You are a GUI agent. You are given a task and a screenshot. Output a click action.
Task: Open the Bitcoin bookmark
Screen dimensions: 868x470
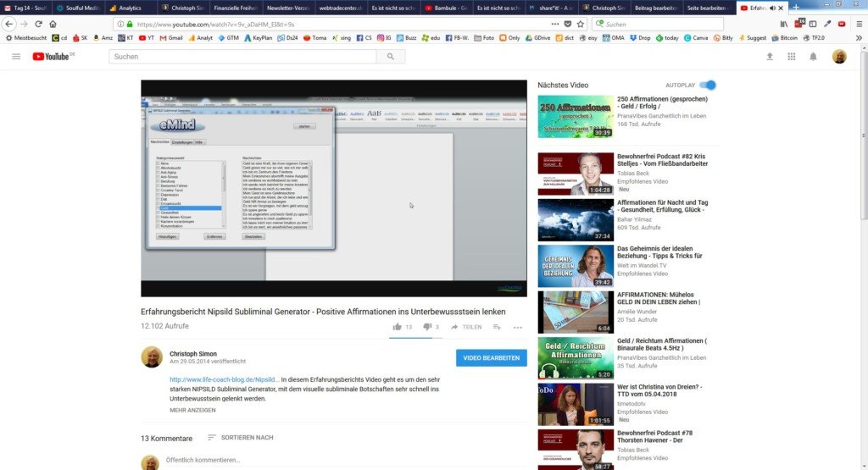[x=784, y=38]
